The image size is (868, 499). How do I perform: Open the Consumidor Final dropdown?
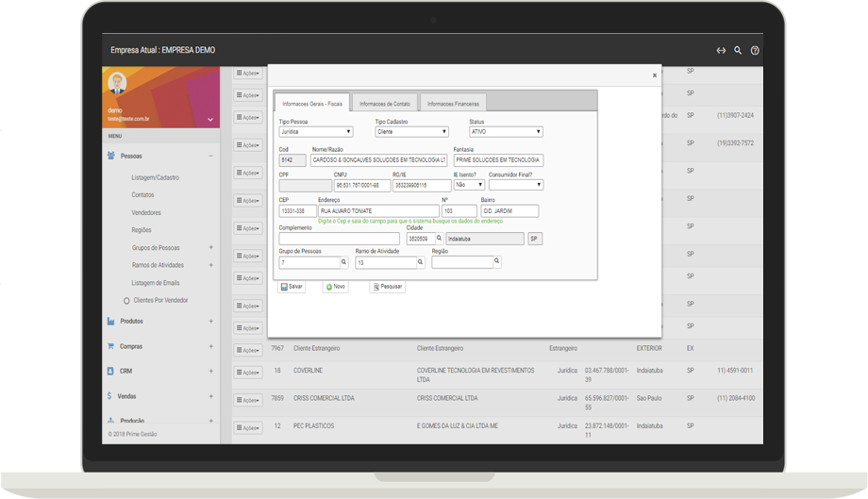pos(515,185)
